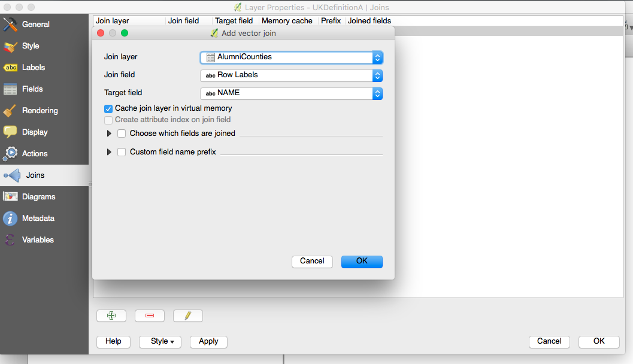Viewport: 633px width, 364px height.
Task: Uncheck Cache join layer in virtual memory
Action: [108, 109]
